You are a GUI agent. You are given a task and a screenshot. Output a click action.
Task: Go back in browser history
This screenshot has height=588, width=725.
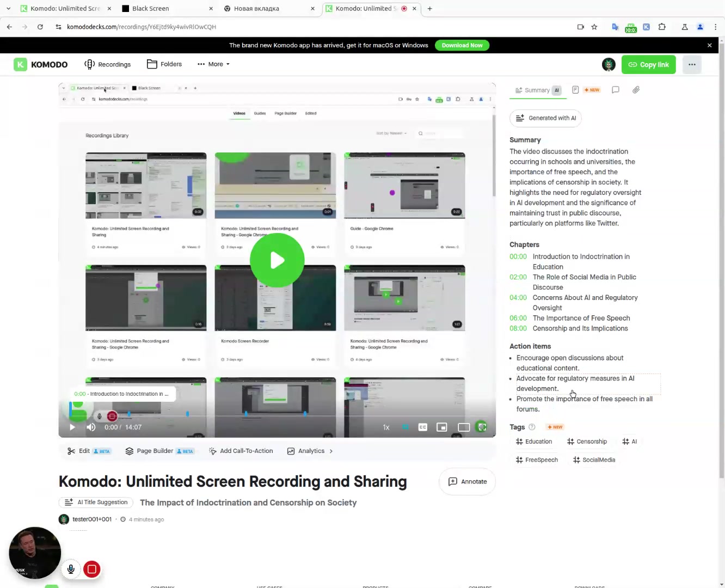coord(9,27)
